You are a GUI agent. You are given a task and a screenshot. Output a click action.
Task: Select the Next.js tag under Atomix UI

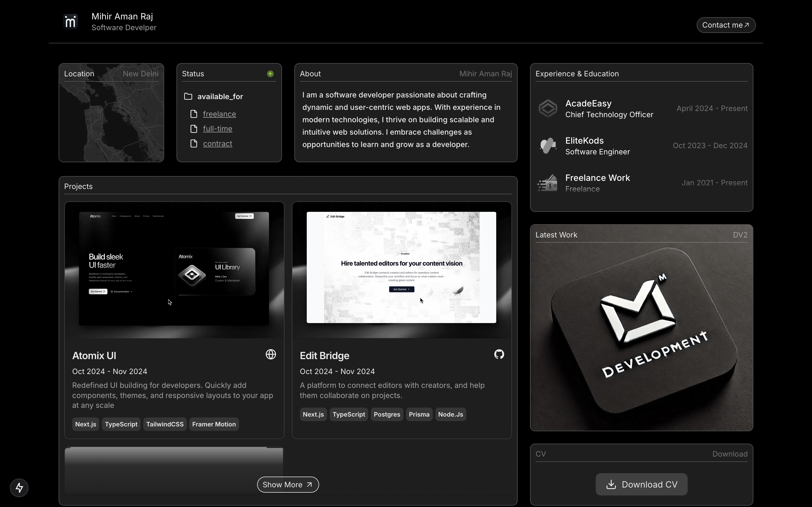pos(85,424)
